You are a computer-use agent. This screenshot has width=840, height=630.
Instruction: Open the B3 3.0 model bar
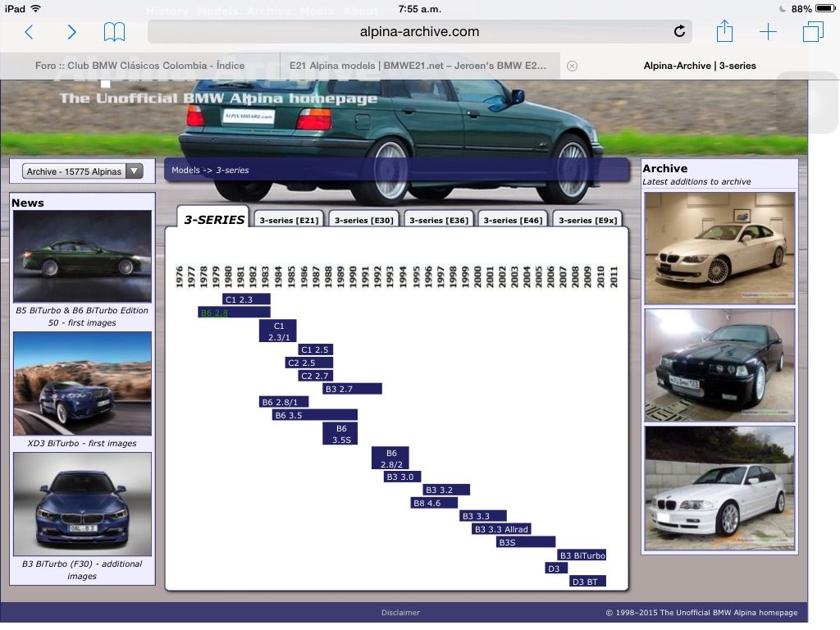(x=402, y=477)
